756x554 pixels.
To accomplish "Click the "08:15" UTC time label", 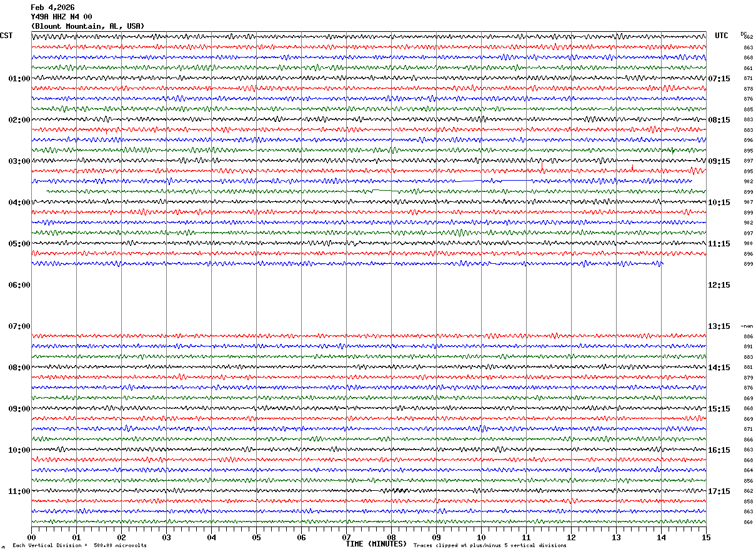I will point(719,120).
